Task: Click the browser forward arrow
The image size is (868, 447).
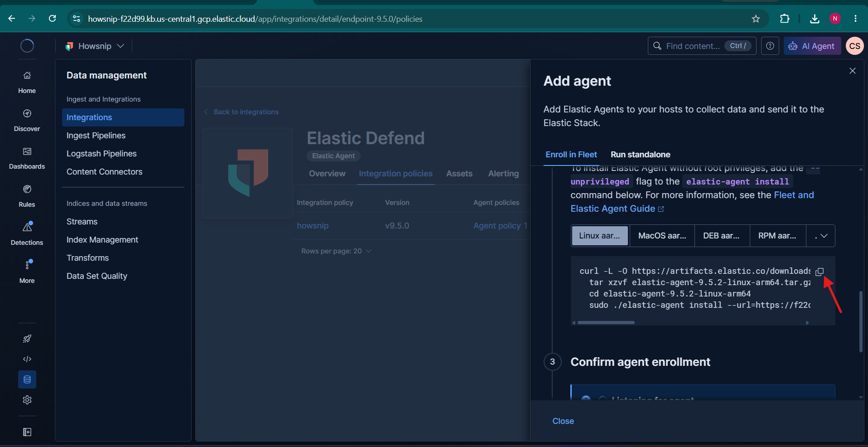Action: [x=32, y=19]
